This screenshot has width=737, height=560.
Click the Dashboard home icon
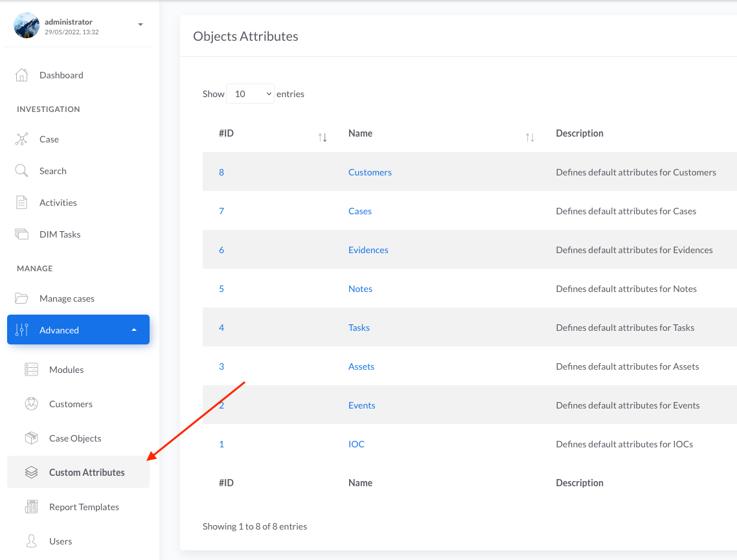coord(22,75)
